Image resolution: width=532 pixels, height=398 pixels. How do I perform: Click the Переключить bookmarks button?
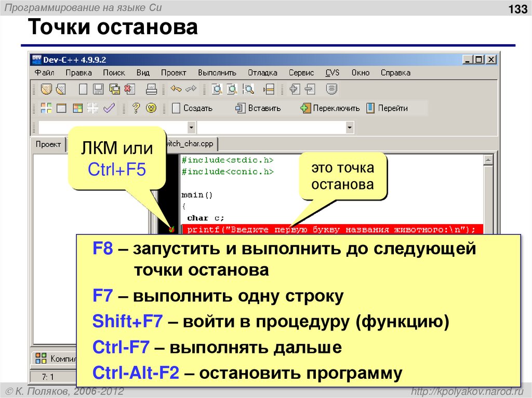pos(330,108)
